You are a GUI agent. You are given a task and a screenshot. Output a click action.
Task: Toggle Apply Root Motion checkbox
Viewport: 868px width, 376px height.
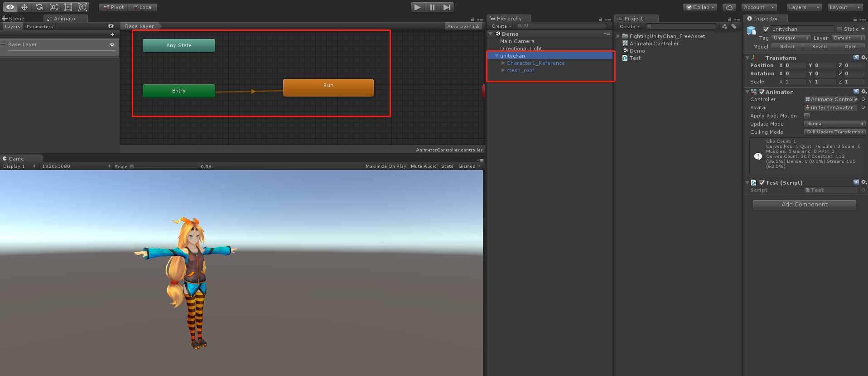(x=807, y=116)
